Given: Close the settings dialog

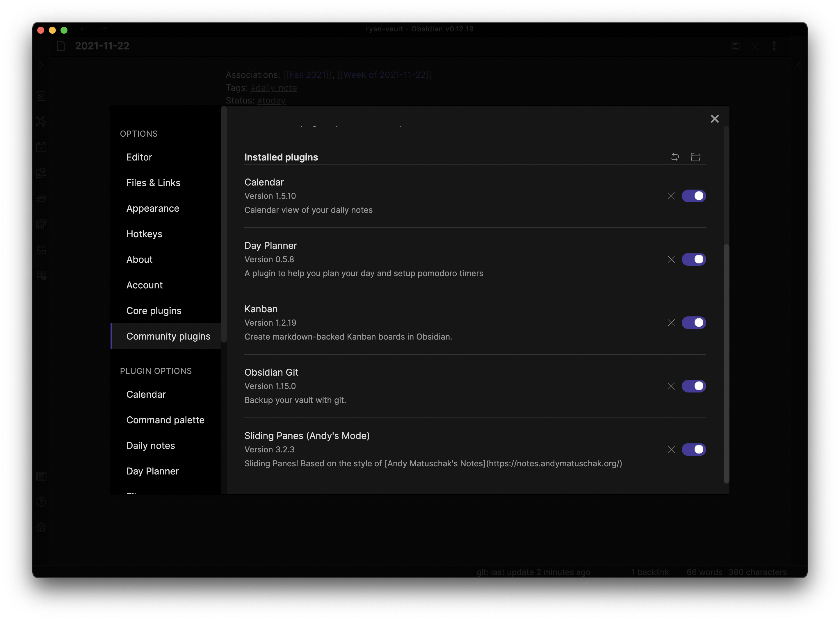Looking at the screenshot, I should click(x=714, y=119).
